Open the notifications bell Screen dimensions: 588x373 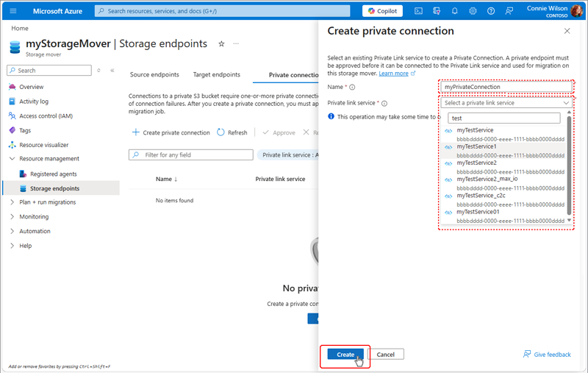(x=454, y=11)
